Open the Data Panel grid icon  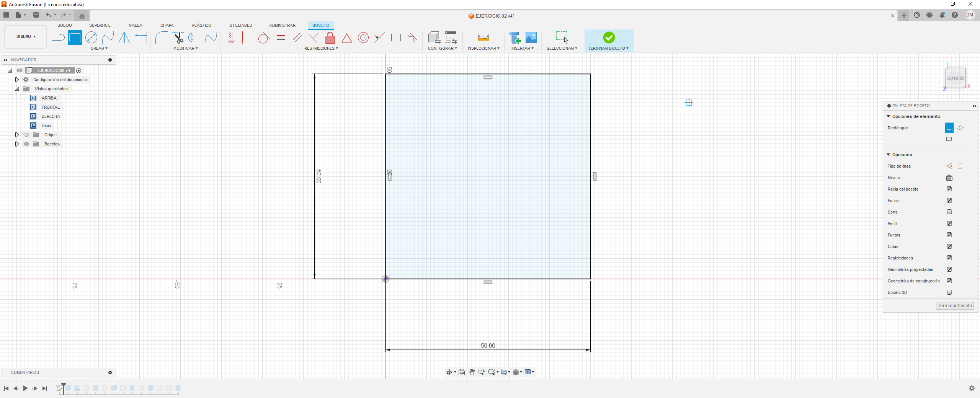coord(6,15)
